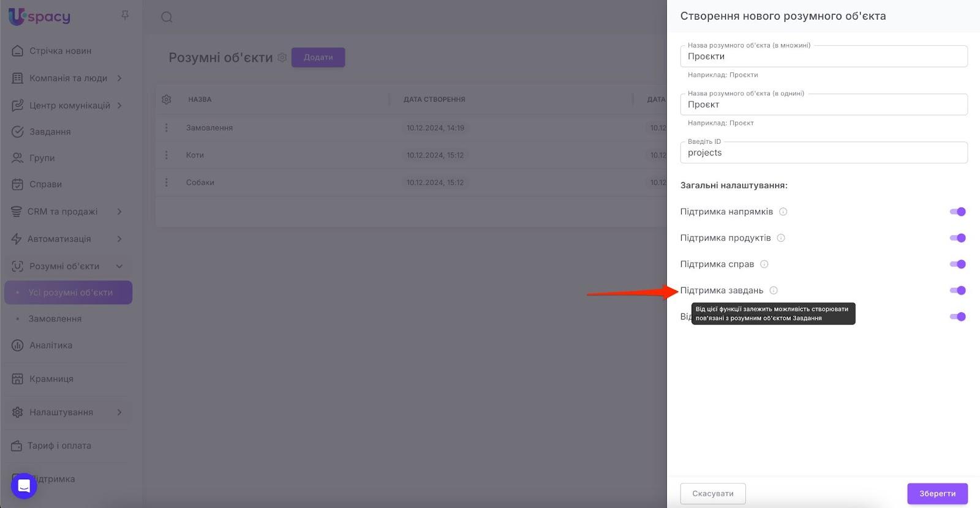Turn off the Підтримка продуктів switch

coord(957,238)
